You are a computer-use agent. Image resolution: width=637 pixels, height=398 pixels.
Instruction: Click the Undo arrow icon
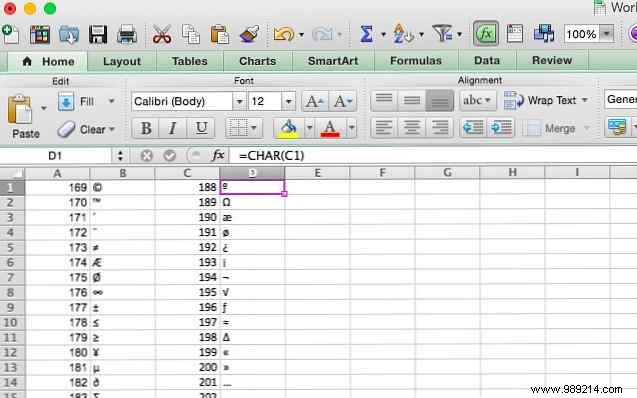click(284, 34)
